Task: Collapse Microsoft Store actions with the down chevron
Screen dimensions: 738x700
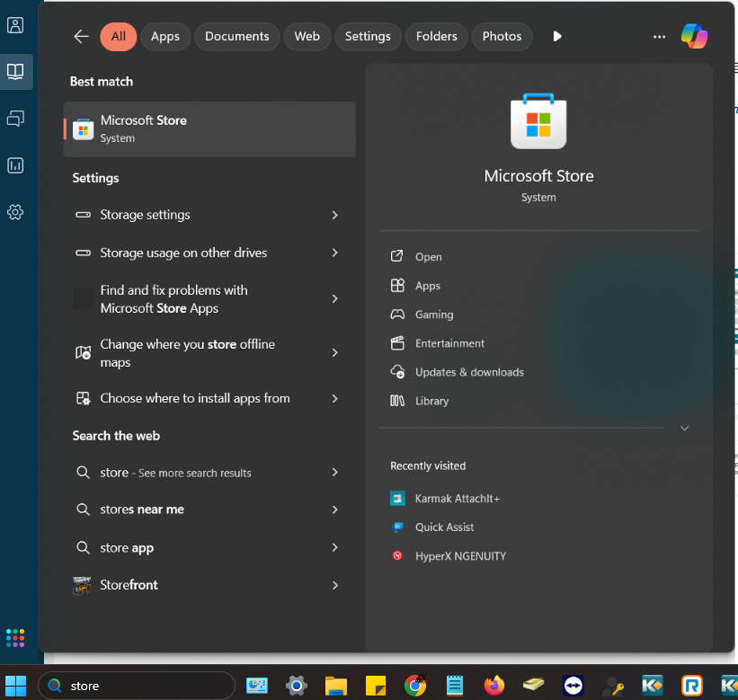Action: click(685, 428)
